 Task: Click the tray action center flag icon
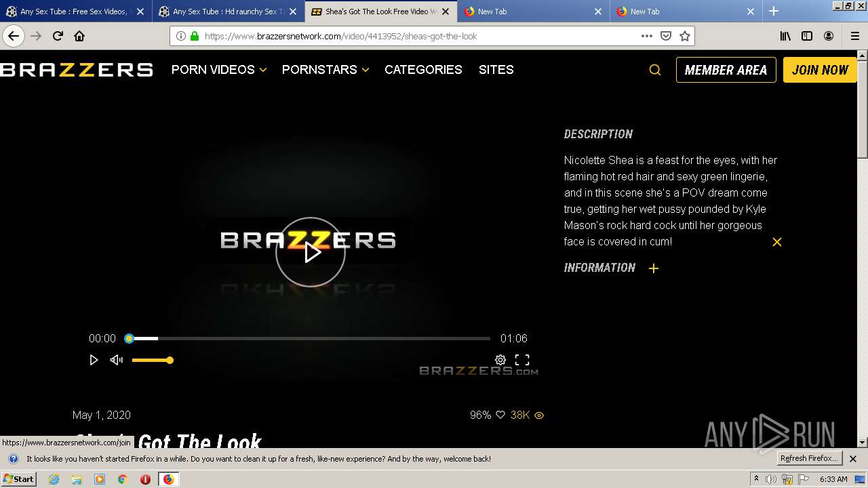coord(804,479)
